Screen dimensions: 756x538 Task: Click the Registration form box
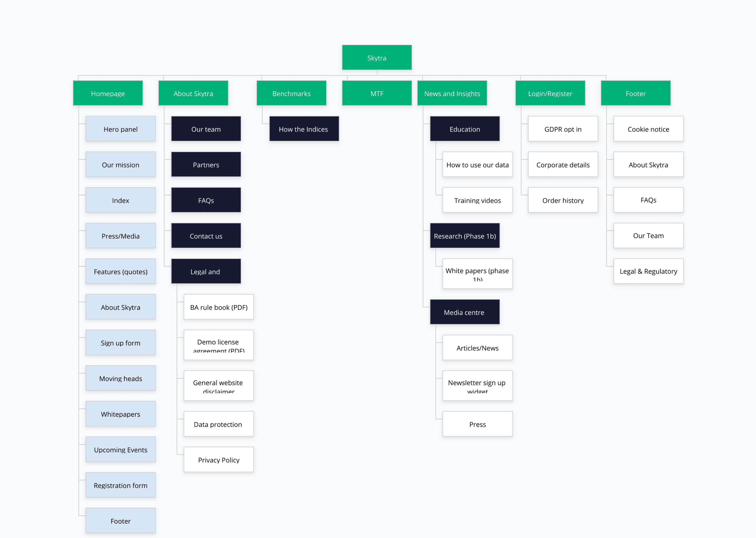pos(120,485)
